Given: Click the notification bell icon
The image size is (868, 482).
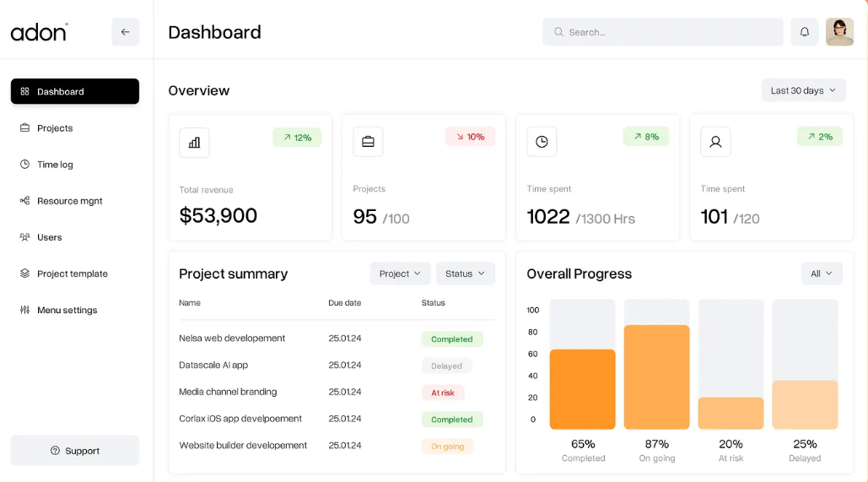Looking at the screenshot, I should (804, 32).
